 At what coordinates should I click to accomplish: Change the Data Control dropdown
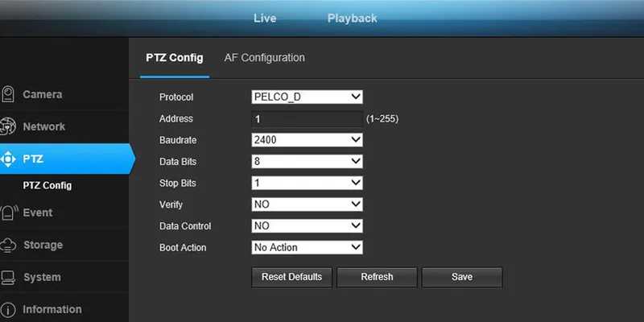(307, 226)
